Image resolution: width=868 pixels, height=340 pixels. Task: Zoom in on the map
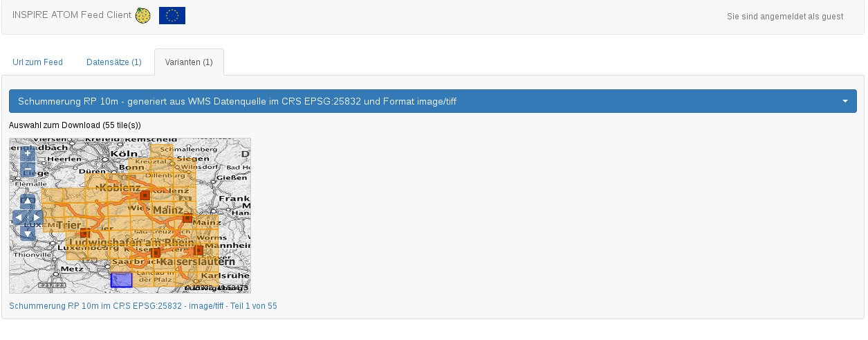(28, 154)
